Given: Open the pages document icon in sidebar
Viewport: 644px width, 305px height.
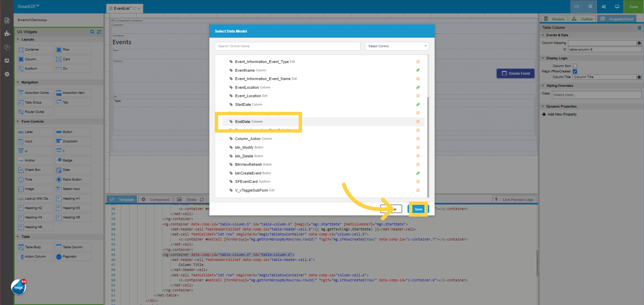Looking at the screenshot, I should [x=7, y=20].
